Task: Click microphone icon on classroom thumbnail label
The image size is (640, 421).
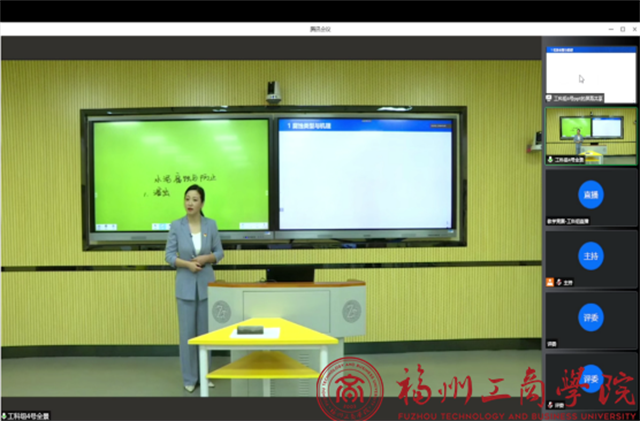Action: 550,159
